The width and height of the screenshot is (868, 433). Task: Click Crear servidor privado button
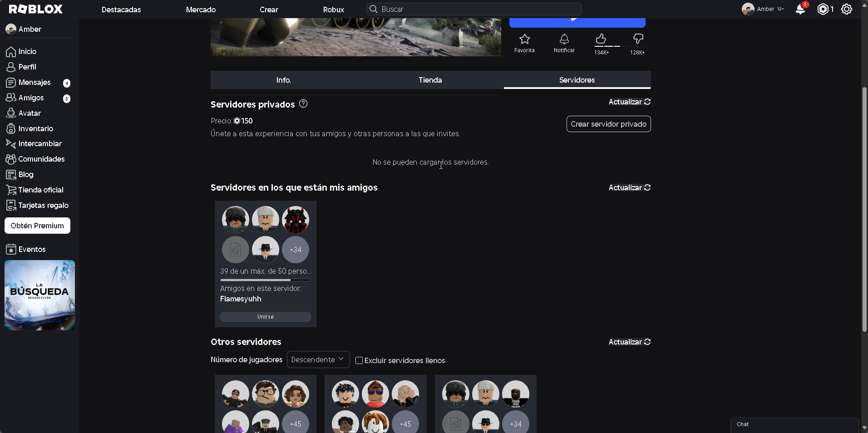[608, 124]
